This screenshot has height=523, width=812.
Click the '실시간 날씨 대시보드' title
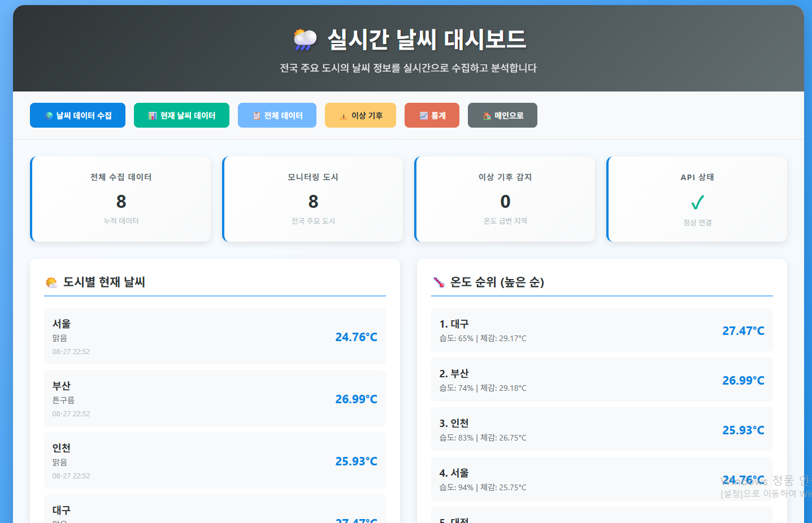(x=427, y=40)
